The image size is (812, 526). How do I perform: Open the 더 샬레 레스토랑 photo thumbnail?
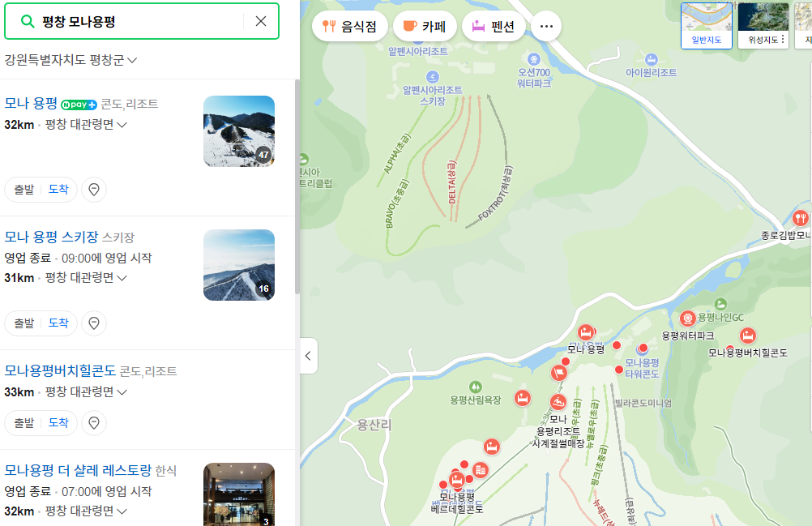point(239,494)
